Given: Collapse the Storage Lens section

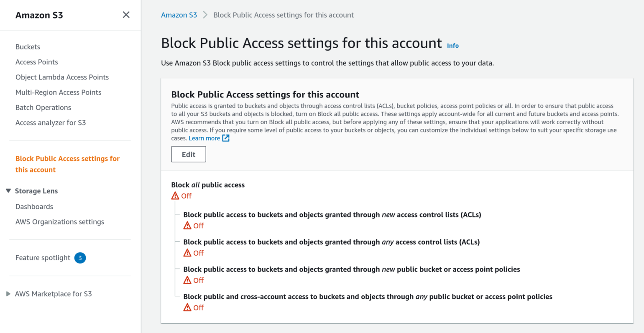Looking at the screenshot, I should tap(8, 191).
